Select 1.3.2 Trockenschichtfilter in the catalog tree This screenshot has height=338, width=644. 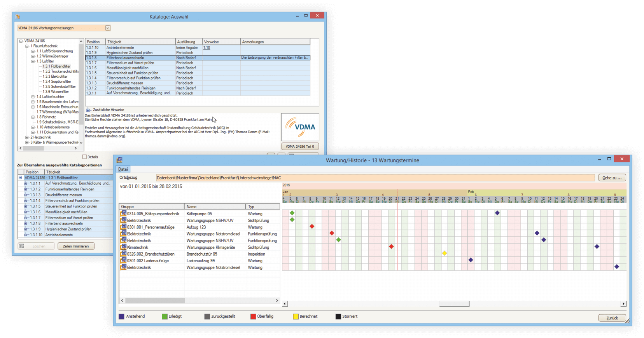pyautogui.click(x=60, y=71)
